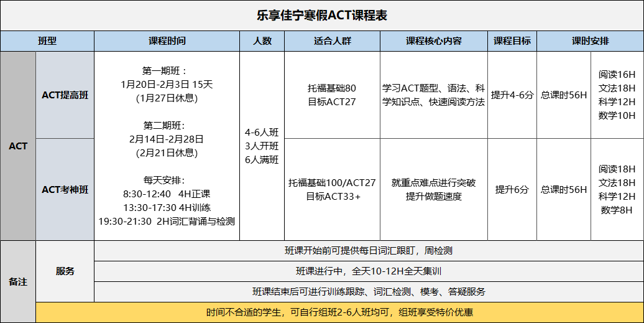Click the (2月21日休息) note
644x323 pixels.
[x=167, y=153]
